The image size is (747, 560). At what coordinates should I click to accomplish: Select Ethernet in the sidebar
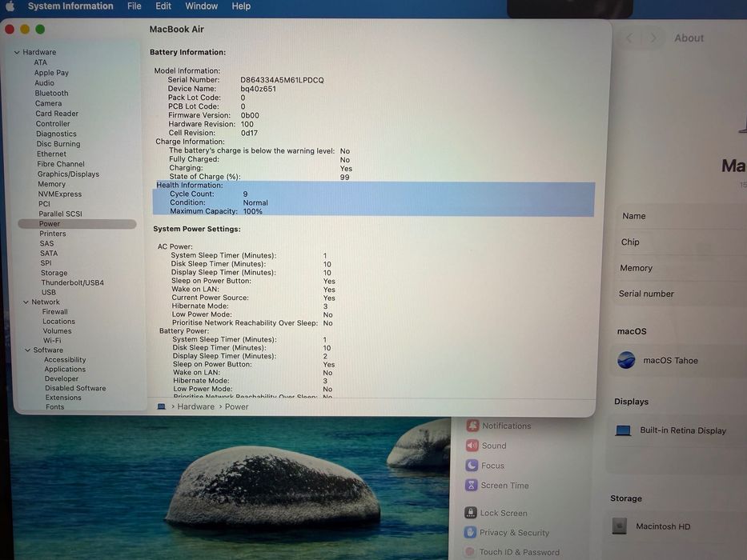[x=51, y=154]
